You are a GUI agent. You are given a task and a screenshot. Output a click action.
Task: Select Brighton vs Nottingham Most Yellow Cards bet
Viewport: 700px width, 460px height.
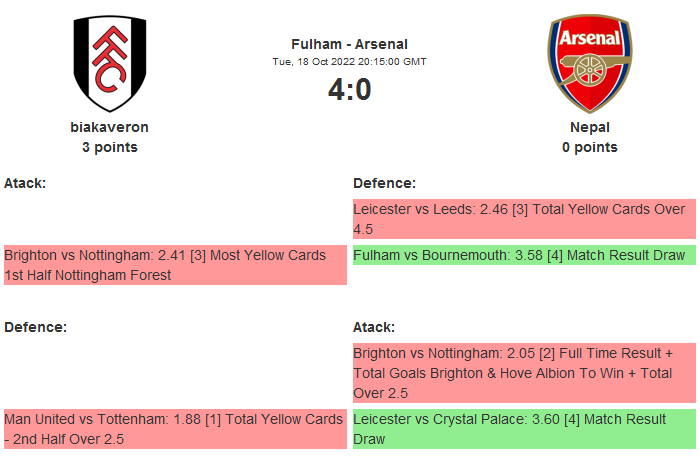pos(175,265)
